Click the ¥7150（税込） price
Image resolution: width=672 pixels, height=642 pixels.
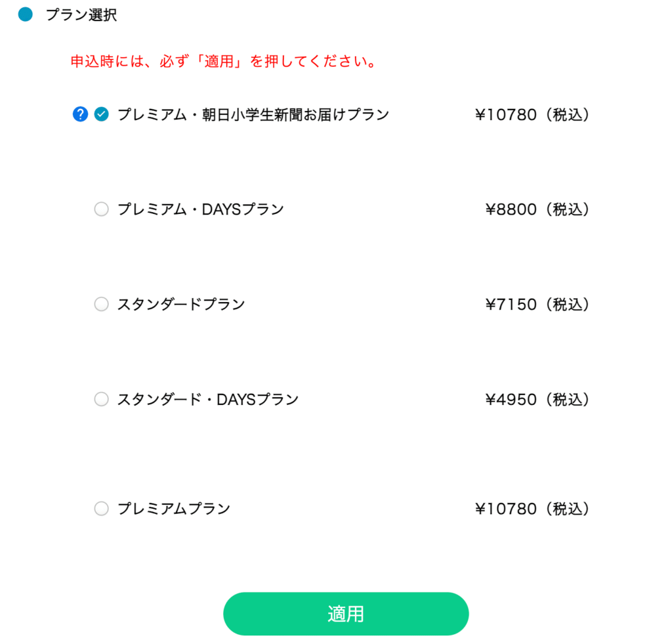pos(537,305)
